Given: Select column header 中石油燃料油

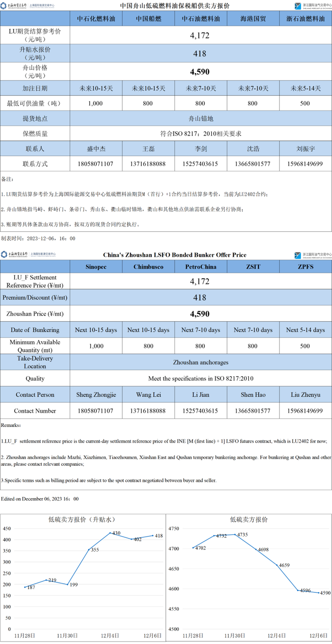Looking at the screenshot, I should (201, 19).
